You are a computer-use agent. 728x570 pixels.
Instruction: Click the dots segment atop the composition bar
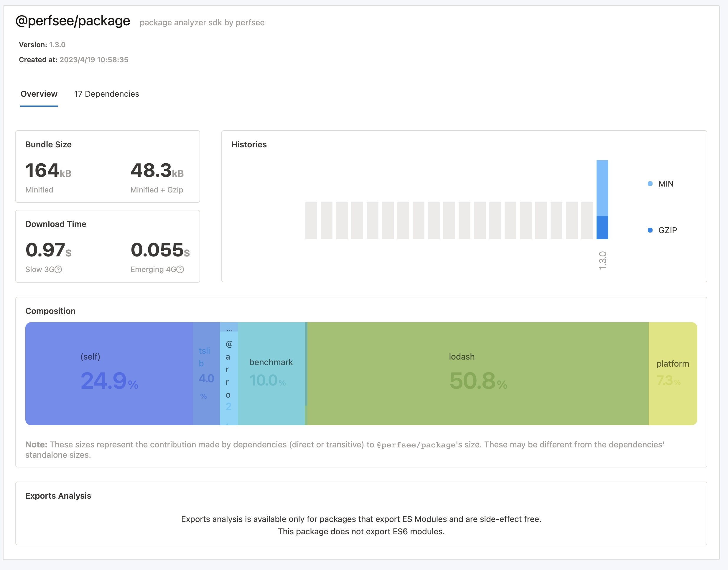click(229, 327)
